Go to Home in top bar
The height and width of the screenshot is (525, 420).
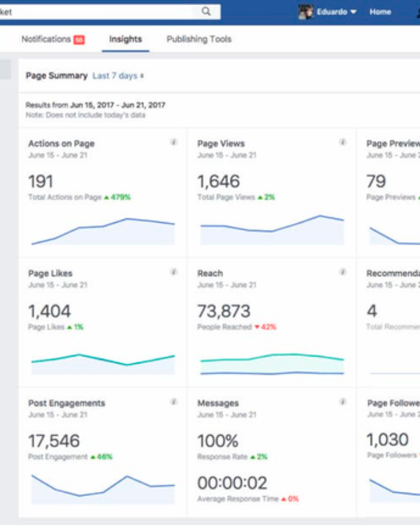click(380, 12)
